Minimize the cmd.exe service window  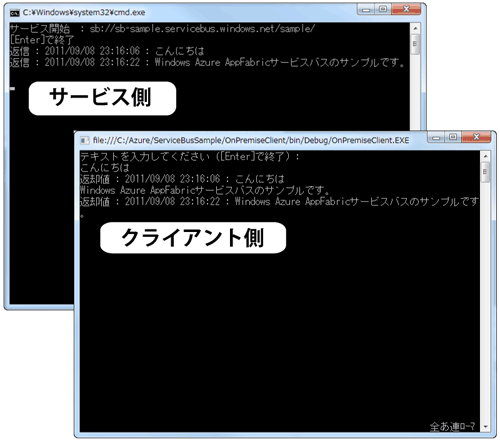point(366,9)
